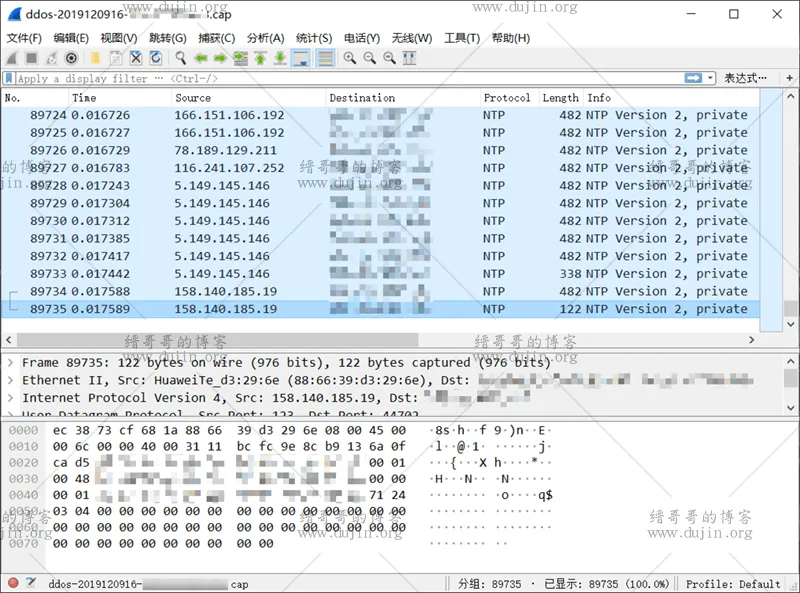
Task: Select packet 89734 from 158.140.185.19
Action: [x=380, y=291]
